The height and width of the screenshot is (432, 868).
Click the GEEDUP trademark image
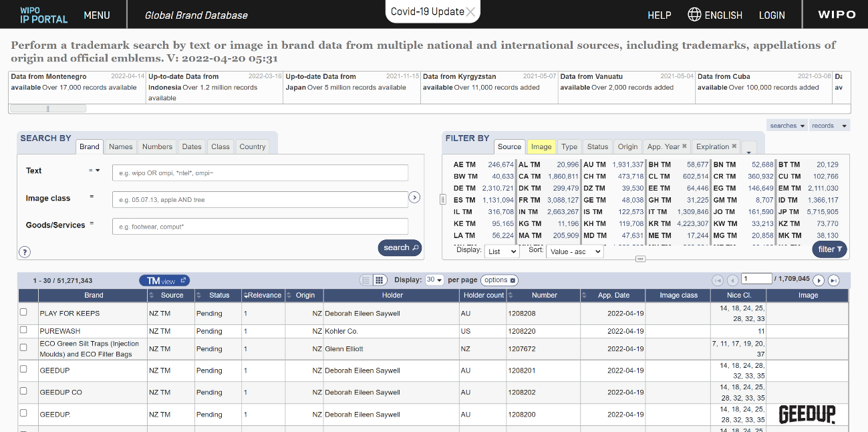(807, 415)
